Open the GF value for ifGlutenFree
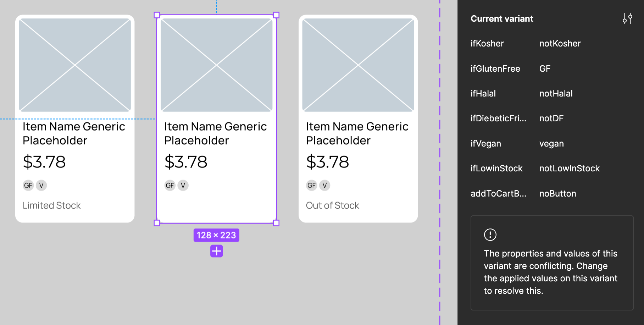This screenshot has height=325, width=644. [x=545, y=68]
